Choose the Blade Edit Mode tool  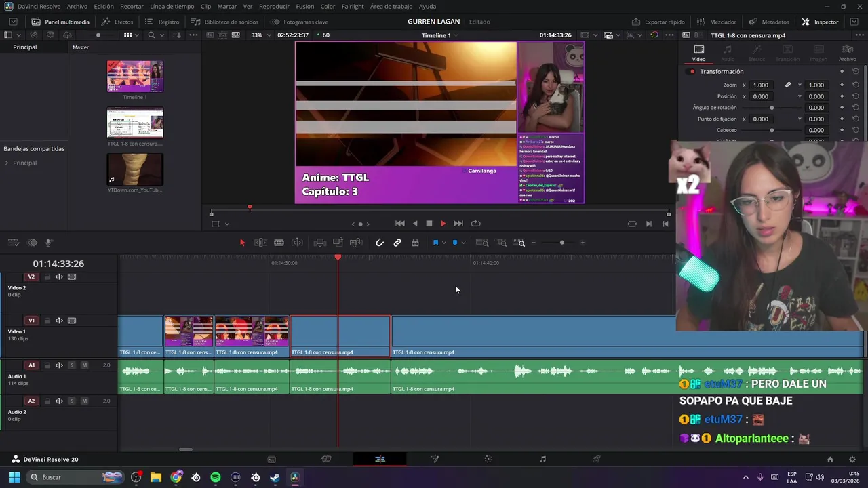(x=279, y=243)
